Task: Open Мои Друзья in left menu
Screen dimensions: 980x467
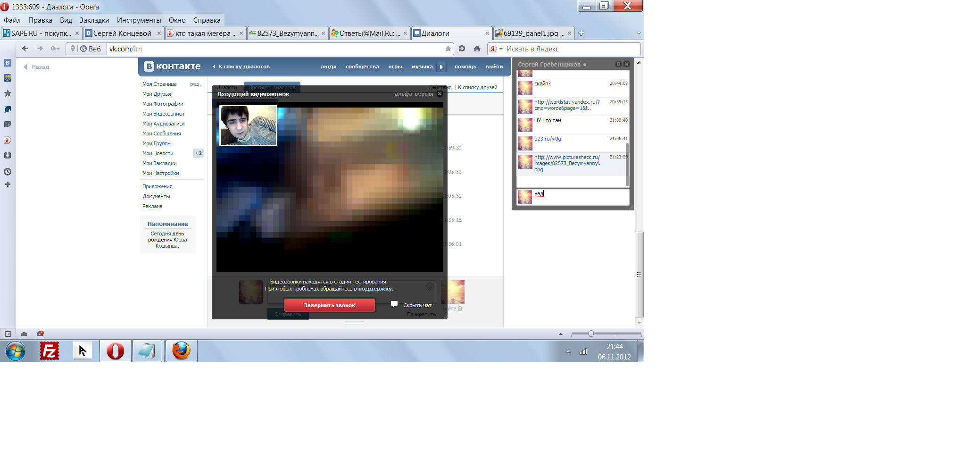Action: click(x=157, y=94)
